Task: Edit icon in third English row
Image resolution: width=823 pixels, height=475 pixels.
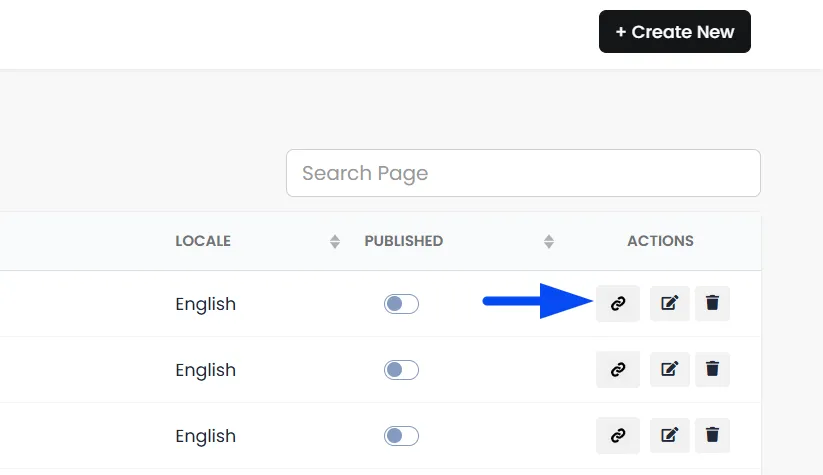Action: tap(670, 436)
